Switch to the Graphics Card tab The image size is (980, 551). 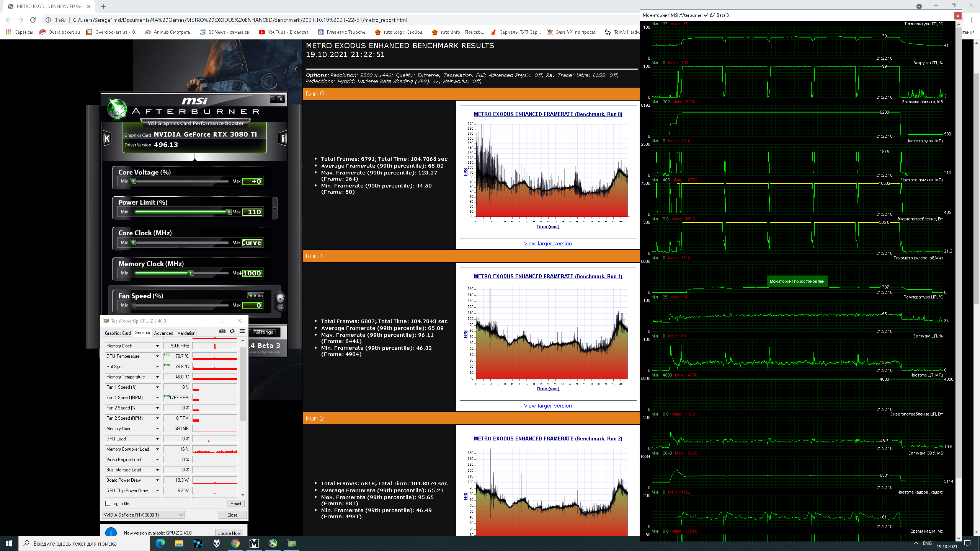click(x=118, y=333)
